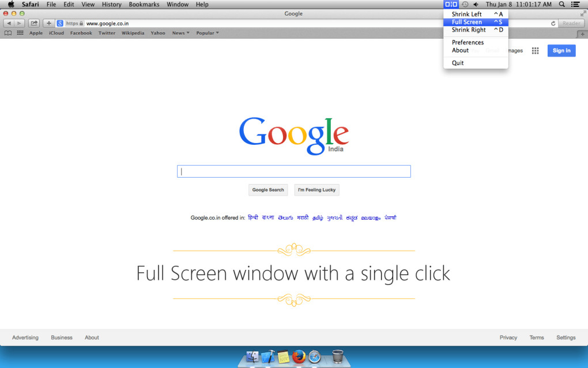Viewport: 588px width, 368px height.
Task: Open the Edit menu
Action: (x=69, y=4)
